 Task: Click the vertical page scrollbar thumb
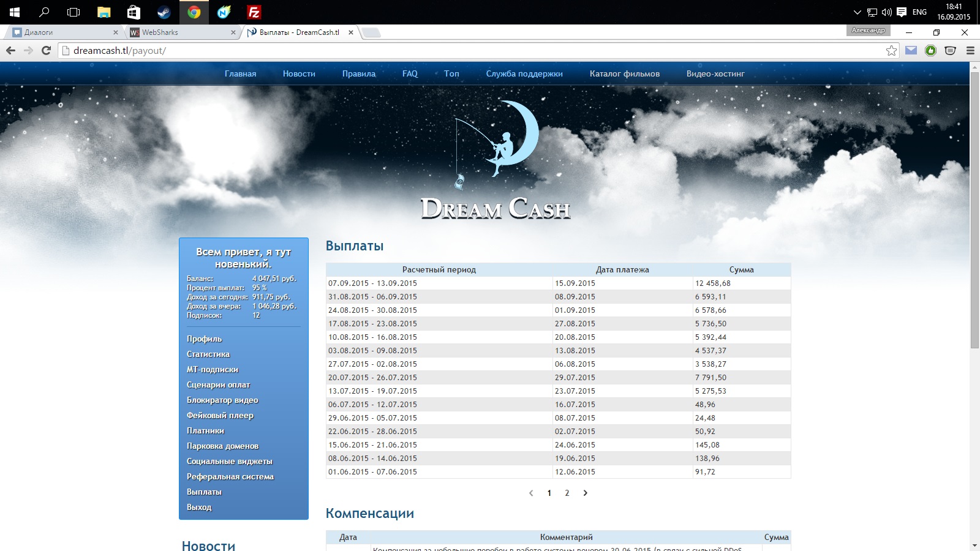(974, 210)
